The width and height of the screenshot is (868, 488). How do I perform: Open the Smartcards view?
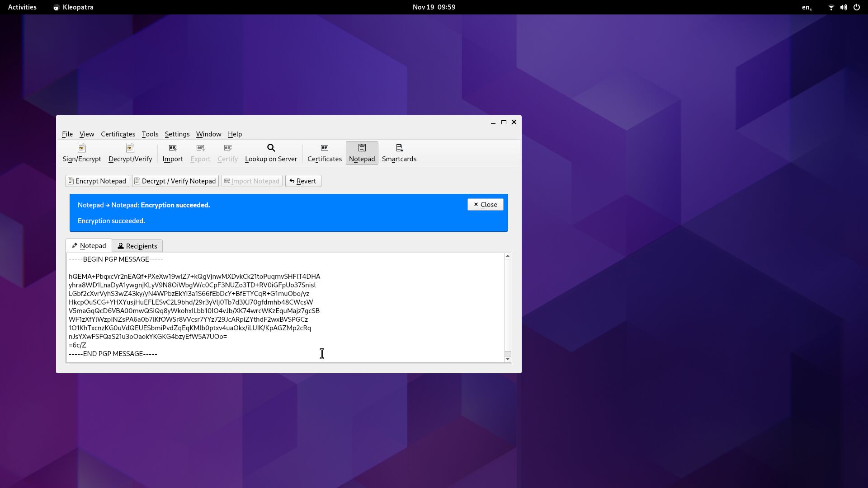(x=399, y=153)
